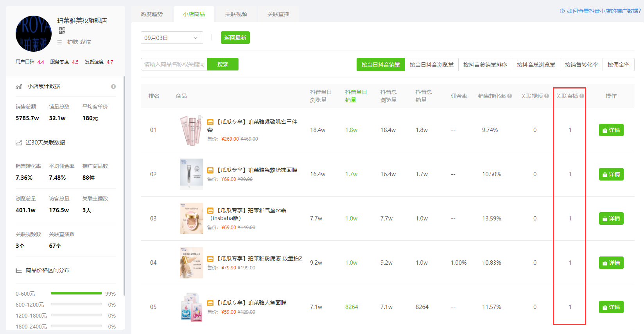Click info icon next to 小店累计数据
Screen dimensions: 644x334
pos(113,87)
